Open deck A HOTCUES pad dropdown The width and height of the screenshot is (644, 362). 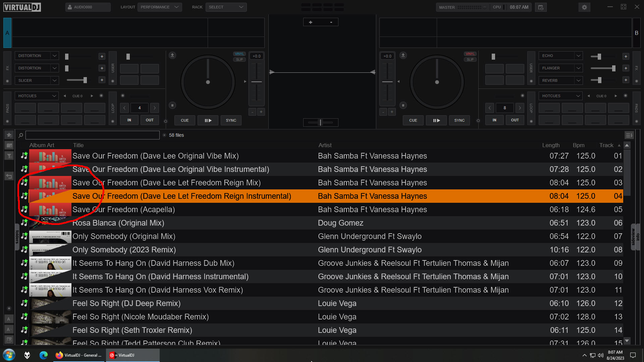(37, 96)
